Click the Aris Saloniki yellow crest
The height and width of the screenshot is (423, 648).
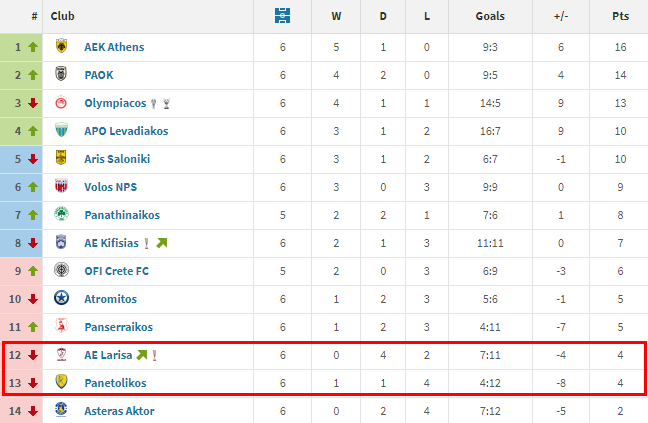pyautogui.click(x=61, y=159)
